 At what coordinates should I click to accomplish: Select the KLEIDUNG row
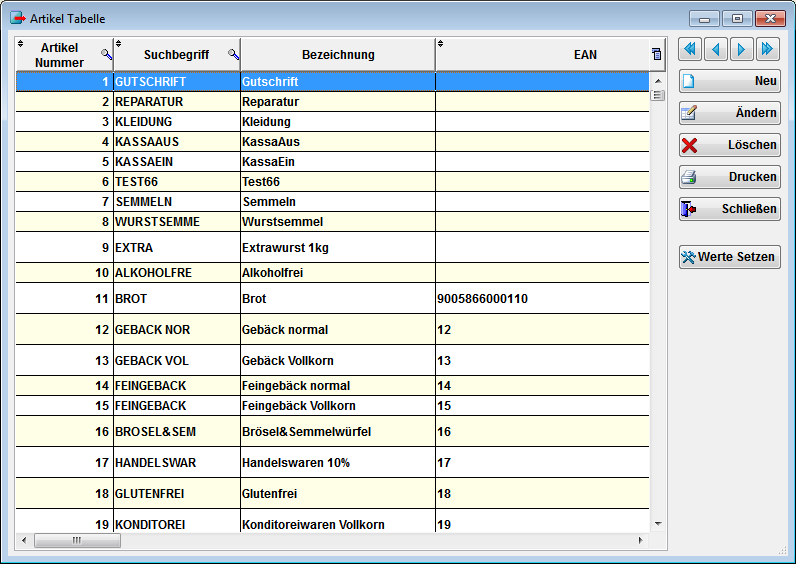(x=333, y=122)
